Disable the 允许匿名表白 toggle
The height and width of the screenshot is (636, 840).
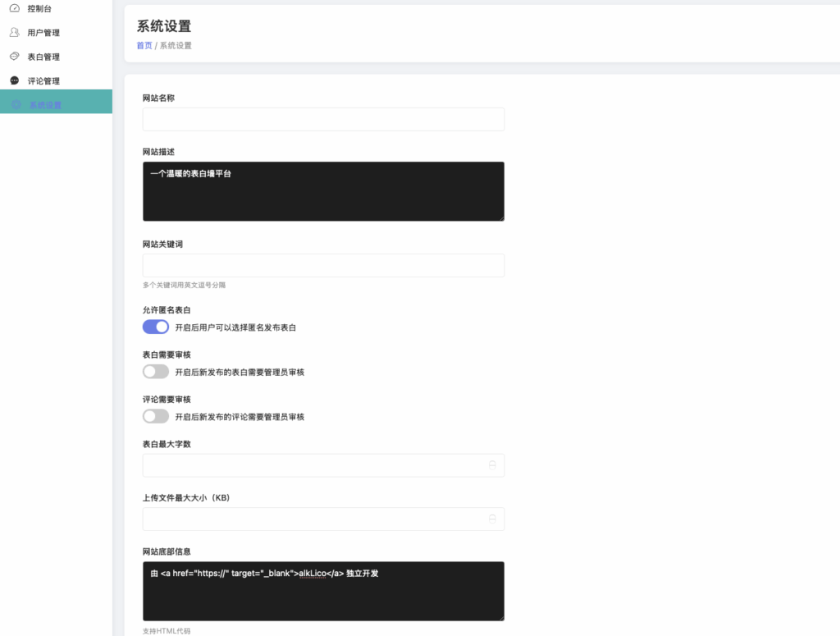(155, 327)
